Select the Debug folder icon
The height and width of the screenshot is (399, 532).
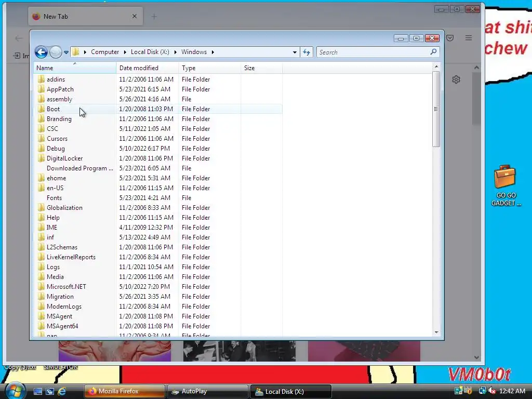pyautogui.click(x=41, y=148)
